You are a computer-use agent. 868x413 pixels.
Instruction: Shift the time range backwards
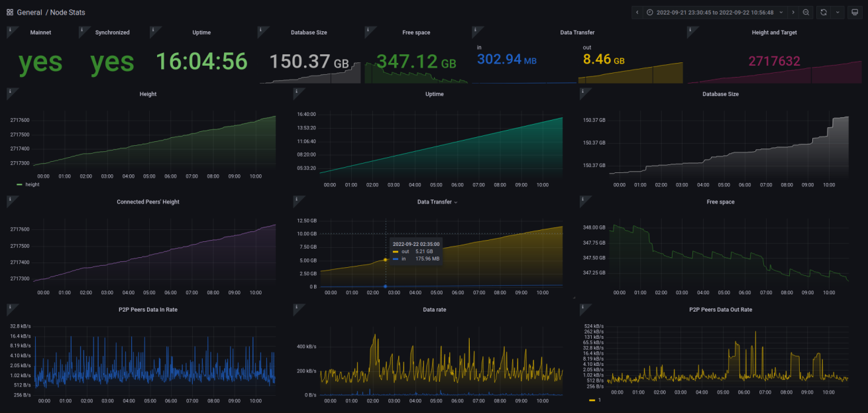tap(637, 12)
